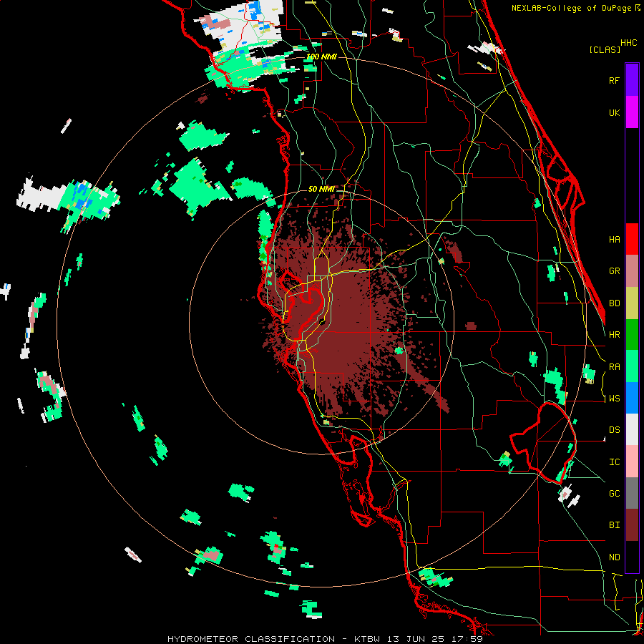The height and width of the screenshot is (644, 644).
Task: Click the brown BI legend color swatch
Action: (632, 525)
